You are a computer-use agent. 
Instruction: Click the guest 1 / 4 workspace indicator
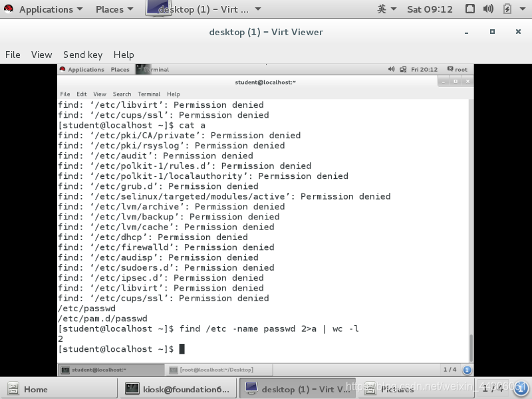coord(450,370)
